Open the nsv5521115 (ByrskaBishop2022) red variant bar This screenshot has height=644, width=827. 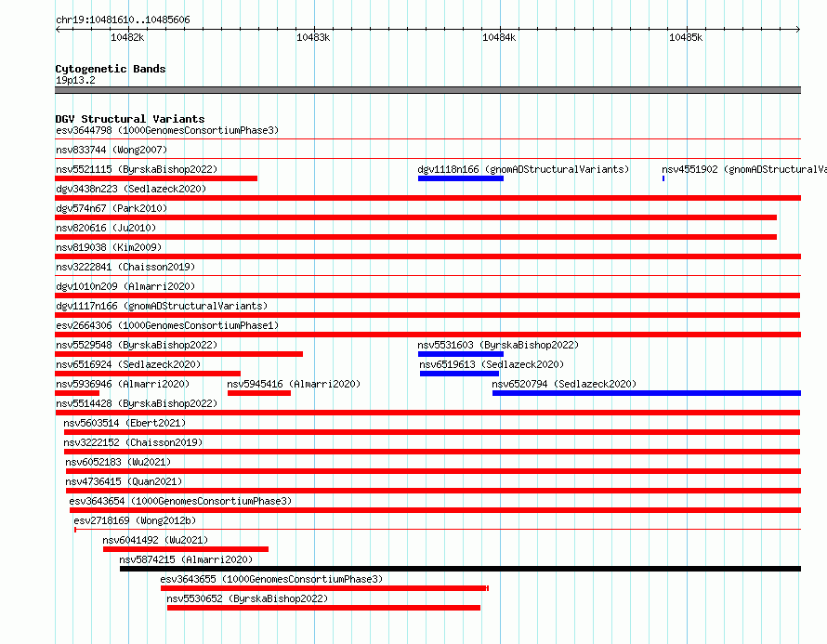tap(156, 178)
